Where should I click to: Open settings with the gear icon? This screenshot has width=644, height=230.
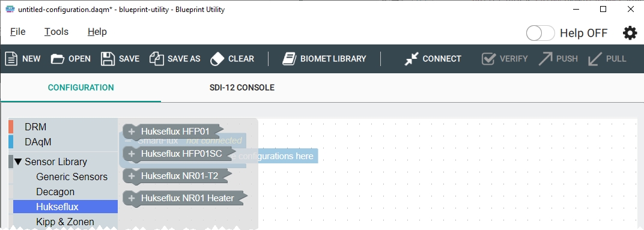630,33
